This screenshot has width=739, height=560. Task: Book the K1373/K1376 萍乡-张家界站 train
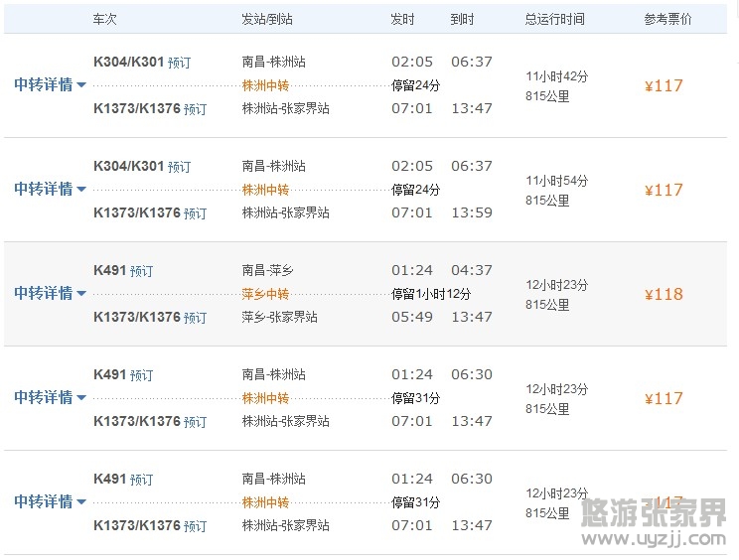coord(196,318)
